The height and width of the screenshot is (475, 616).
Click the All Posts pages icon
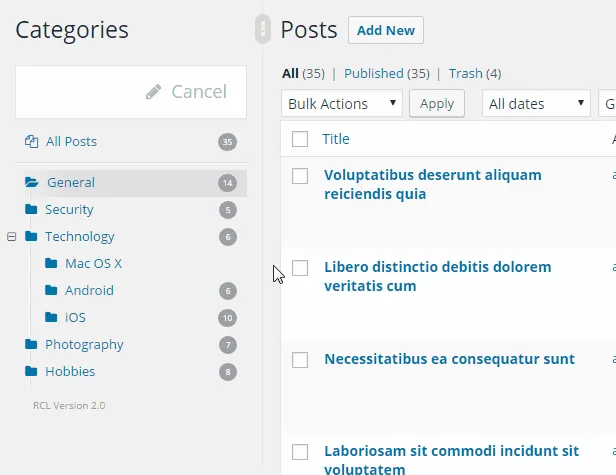31,142
